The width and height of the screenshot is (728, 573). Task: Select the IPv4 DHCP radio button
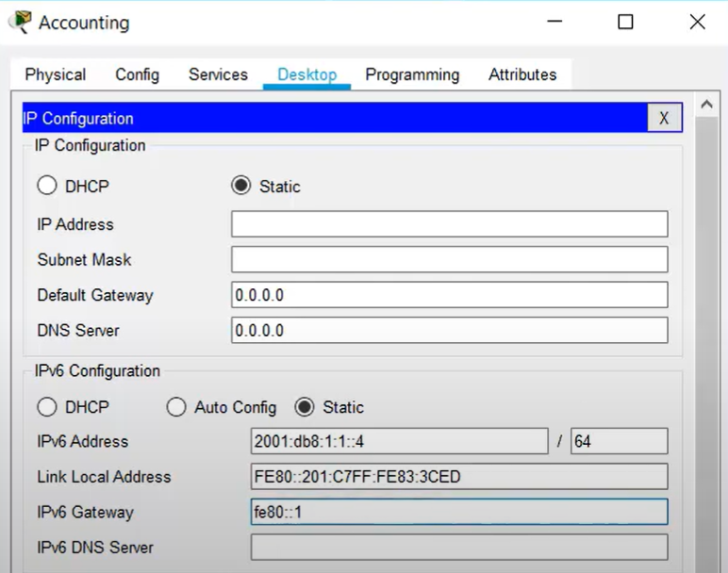[47, 186]
